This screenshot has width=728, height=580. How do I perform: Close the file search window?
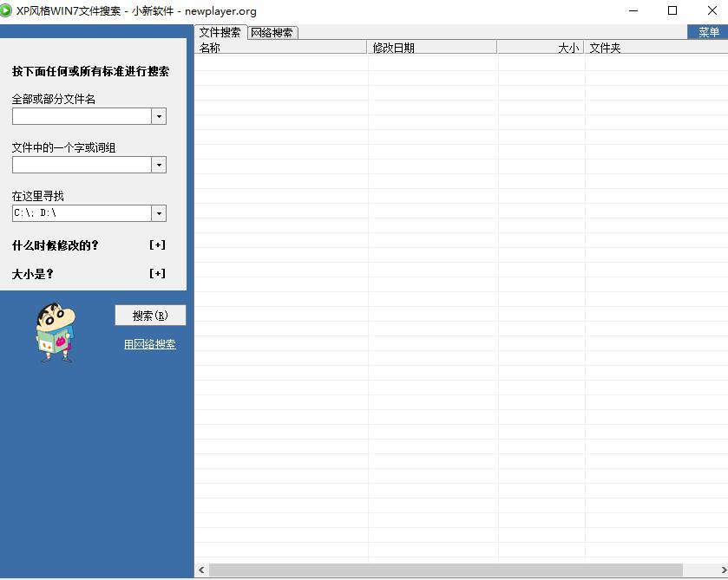pyautogui.click(x=712, y=10)
